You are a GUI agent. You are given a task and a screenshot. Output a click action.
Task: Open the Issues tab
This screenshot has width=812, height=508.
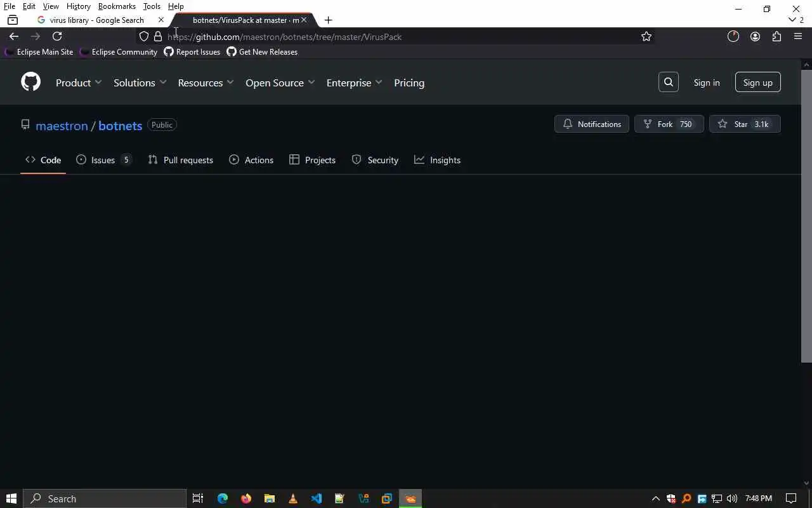104,160
